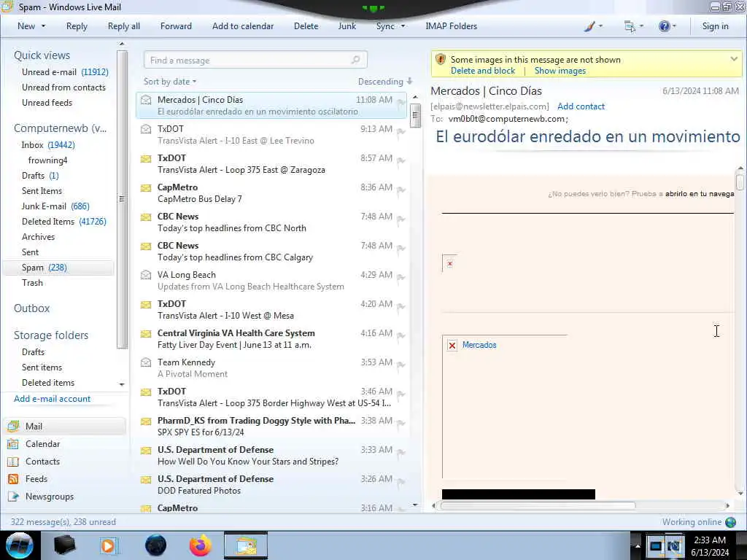Viewport: 747px width, 560px height.
Task: Click the Working online globe icon
Action: pos(731,522)
